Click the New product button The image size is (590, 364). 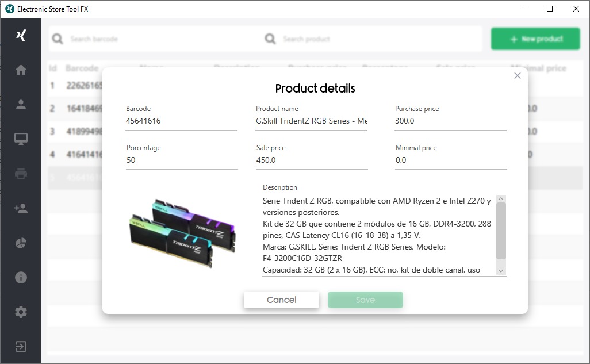coord(535,39)
